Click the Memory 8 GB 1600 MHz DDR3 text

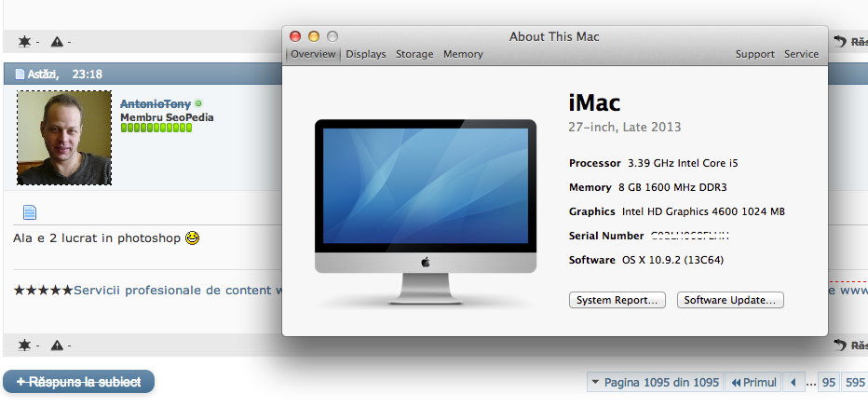[x=647, y=187]
